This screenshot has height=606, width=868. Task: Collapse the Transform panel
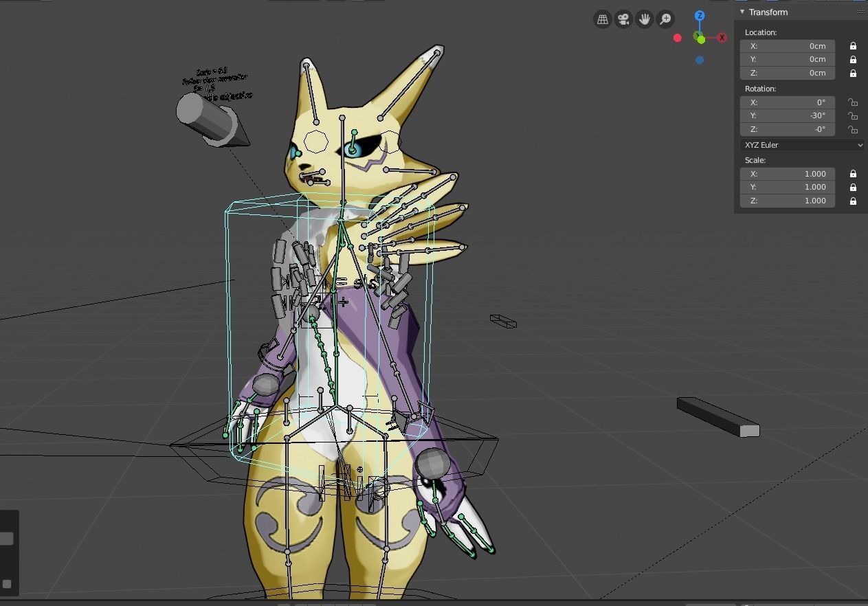(742, 12)
